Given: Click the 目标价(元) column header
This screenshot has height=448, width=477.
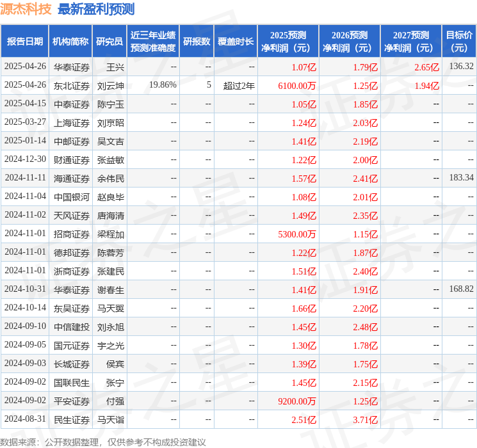Looking at the screenshot, I should click(459, 42).
